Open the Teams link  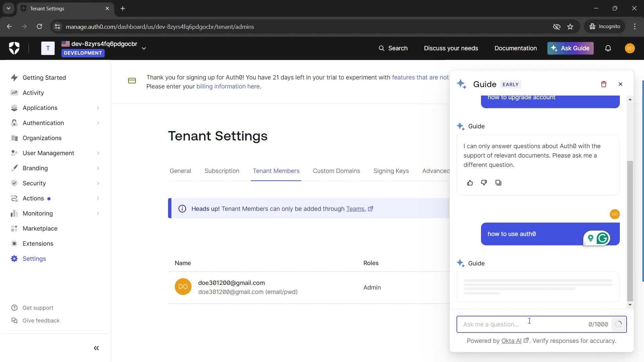(x=359, y=209)
